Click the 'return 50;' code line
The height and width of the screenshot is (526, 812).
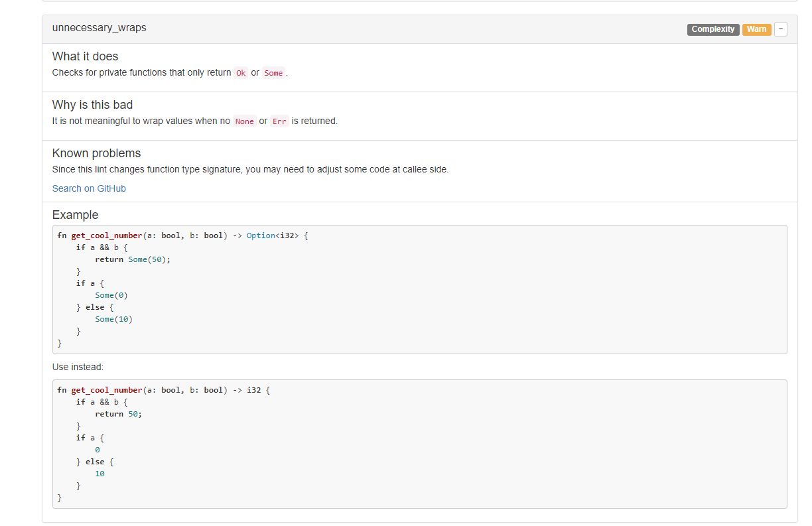pos(119,414)
